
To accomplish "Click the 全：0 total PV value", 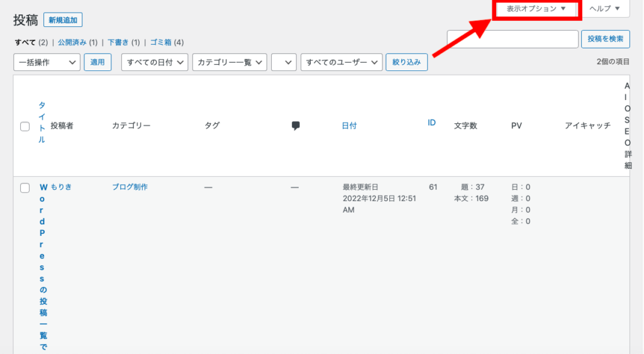I will pos(521,221).
